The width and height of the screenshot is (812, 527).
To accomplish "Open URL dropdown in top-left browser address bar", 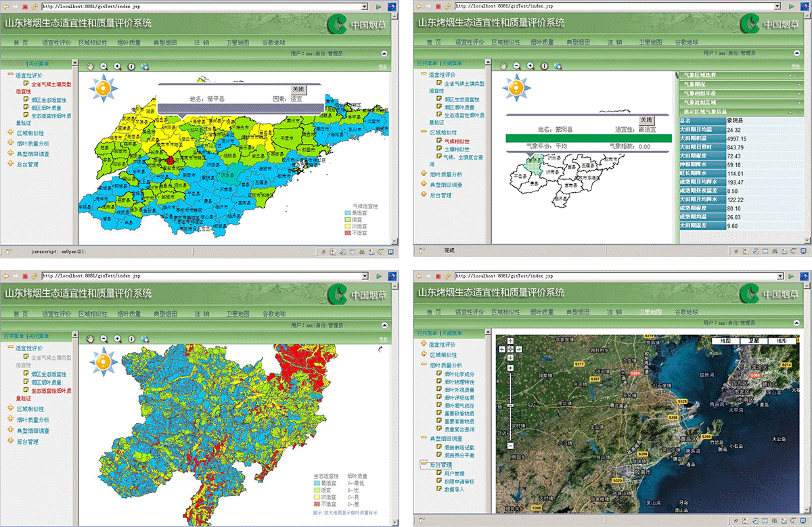I will click(x=366, y=5).
